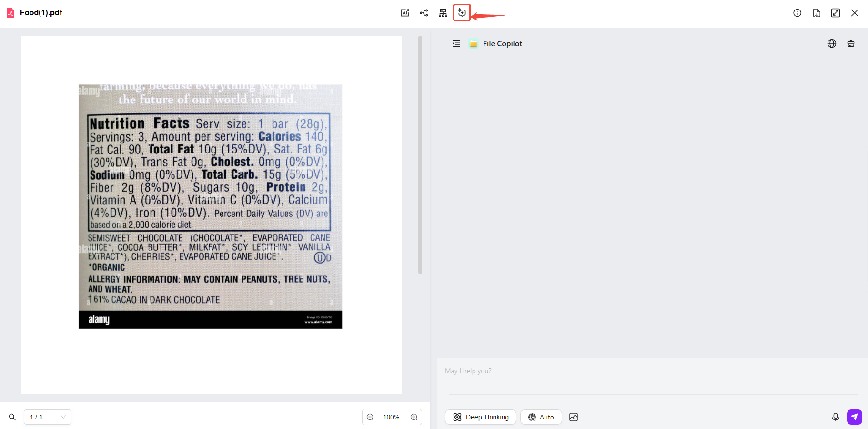The width and height of the screenshot is (868, 429).
Task: Close the Food(1).pdf viewer
Action: (855, 13)
